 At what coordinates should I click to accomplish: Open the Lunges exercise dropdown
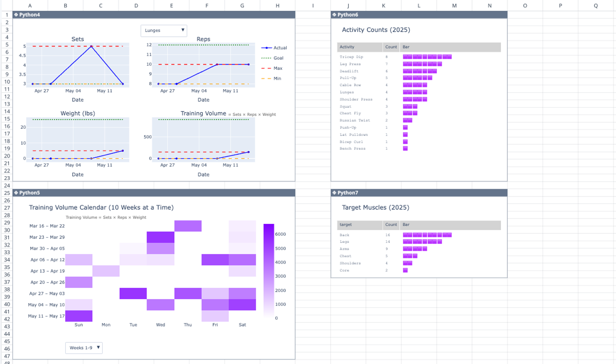click(164, 30)
